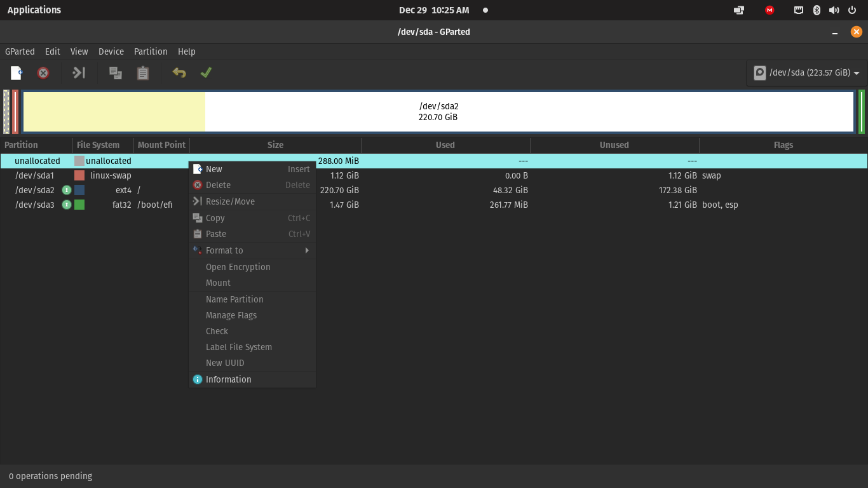
Task: Choose New from the context menu
Action: click(x=252, y=169)
